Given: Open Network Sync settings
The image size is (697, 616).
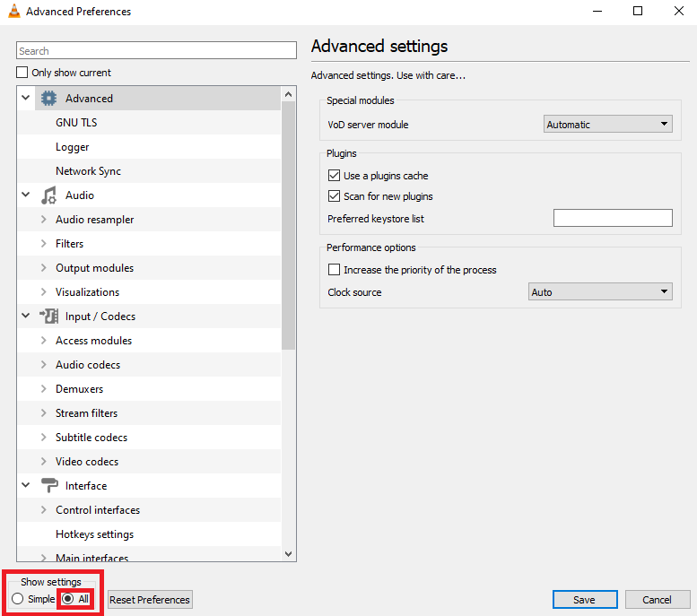Looking at the screenshot, I should 89,171.
